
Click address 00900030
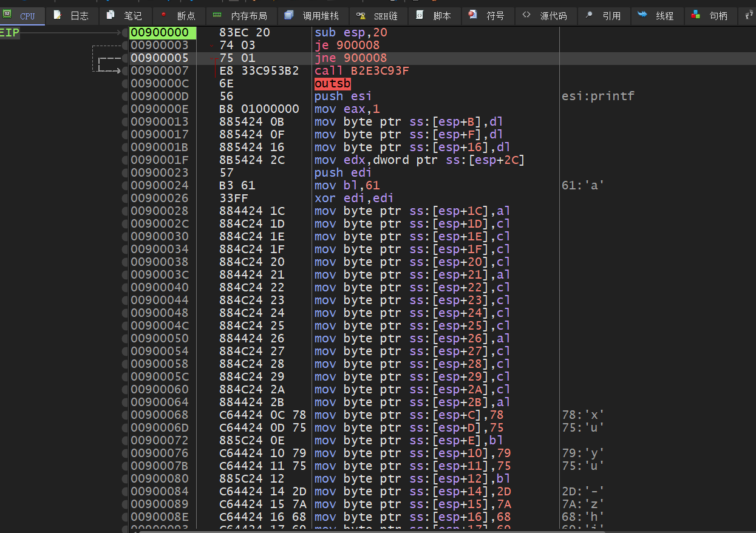(x=160, y=236)
